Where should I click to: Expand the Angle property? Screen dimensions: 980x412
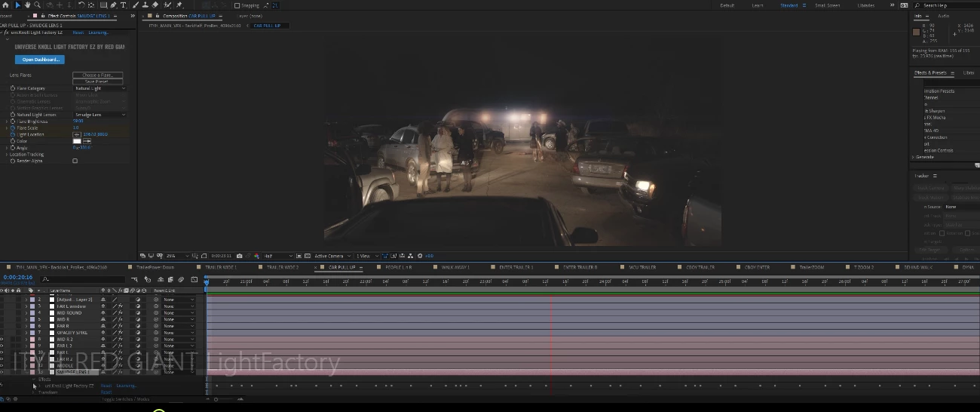click(7, 148)
